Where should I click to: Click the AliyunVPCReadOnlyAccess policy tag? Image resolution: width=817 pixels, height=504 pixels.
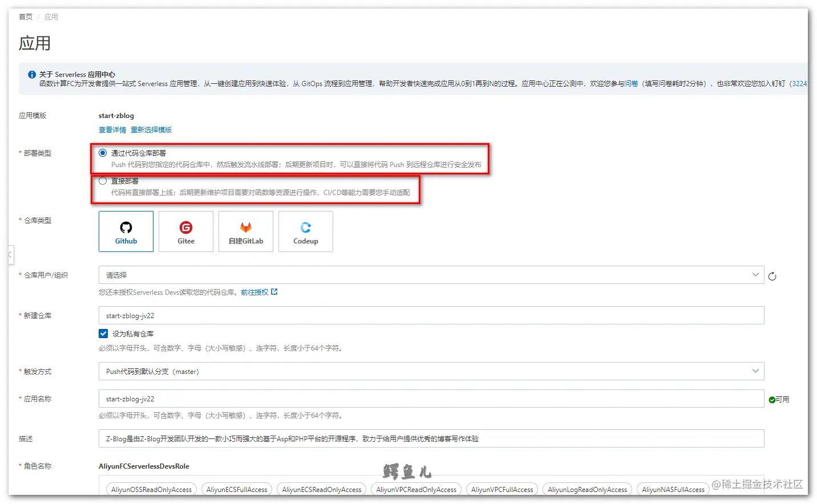(416, 489)
